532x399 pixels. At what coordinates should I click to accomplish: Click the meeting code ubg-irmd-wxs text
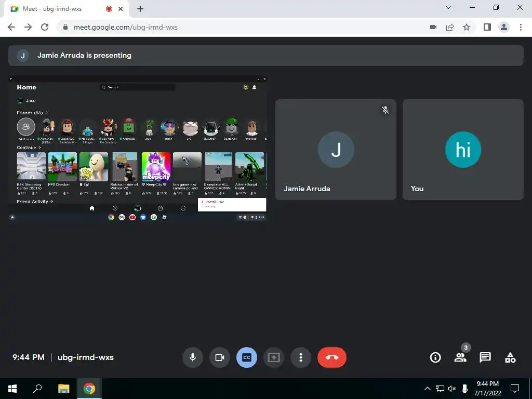(86, 357)
